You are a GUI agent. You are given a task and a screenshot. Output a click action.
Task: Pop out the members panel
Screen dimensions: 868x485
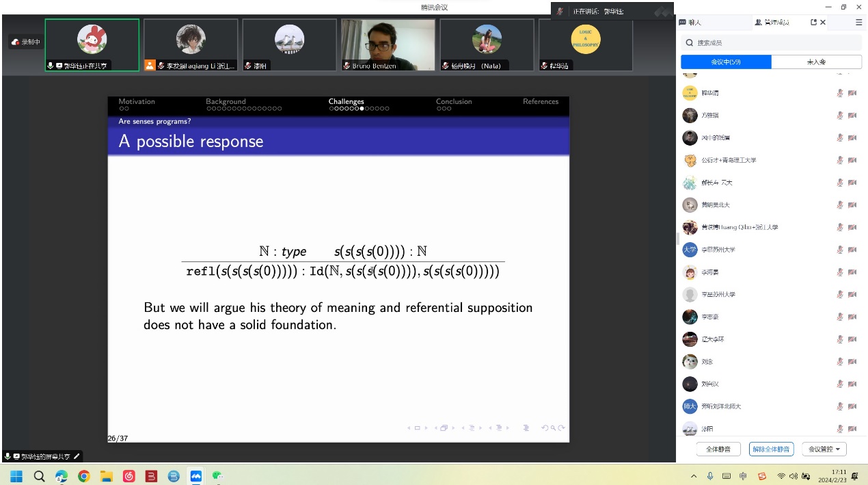(x=813, y=23)
